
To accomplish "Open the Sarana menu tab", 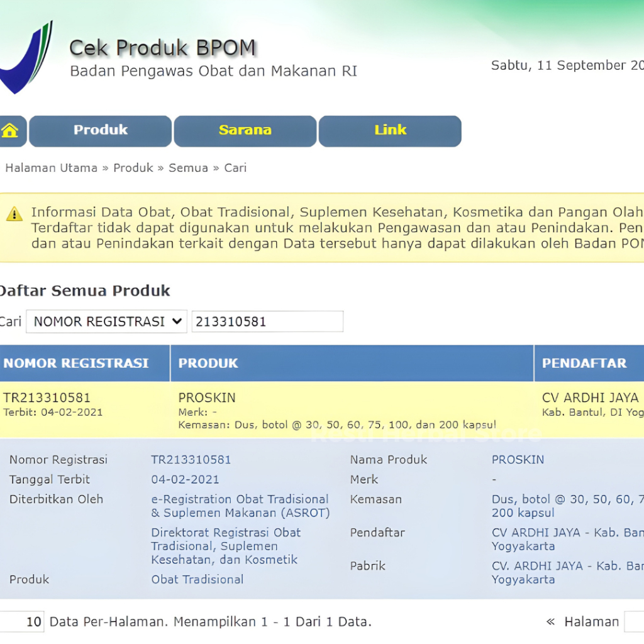I will 245,131.
